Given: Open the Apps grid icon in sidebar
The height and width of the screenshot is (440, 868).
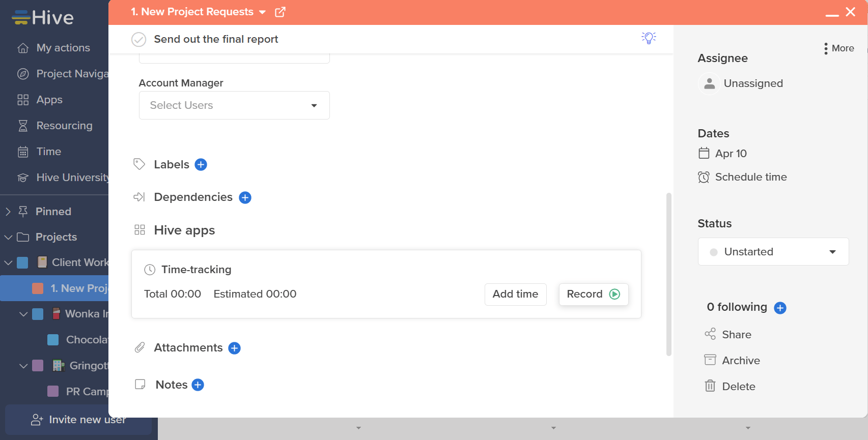Looking at the screenshot, I should point(23,100).
